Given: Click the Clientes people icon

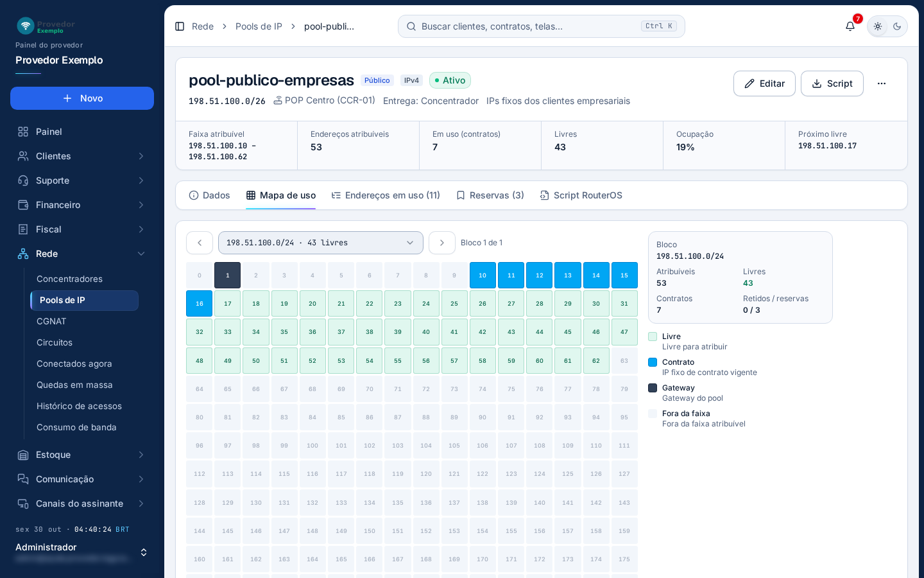Looking at the screenshot, I should pos(23,156).
